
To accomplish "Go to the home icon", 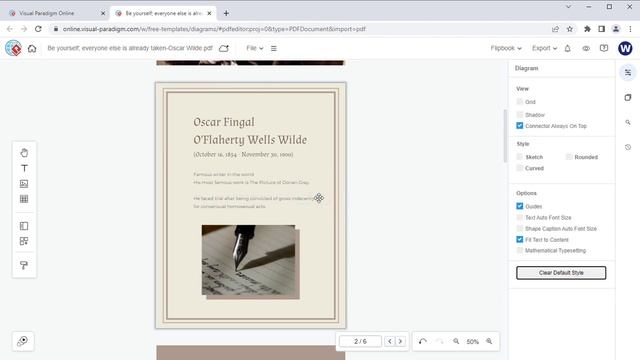I will (32, 49).
